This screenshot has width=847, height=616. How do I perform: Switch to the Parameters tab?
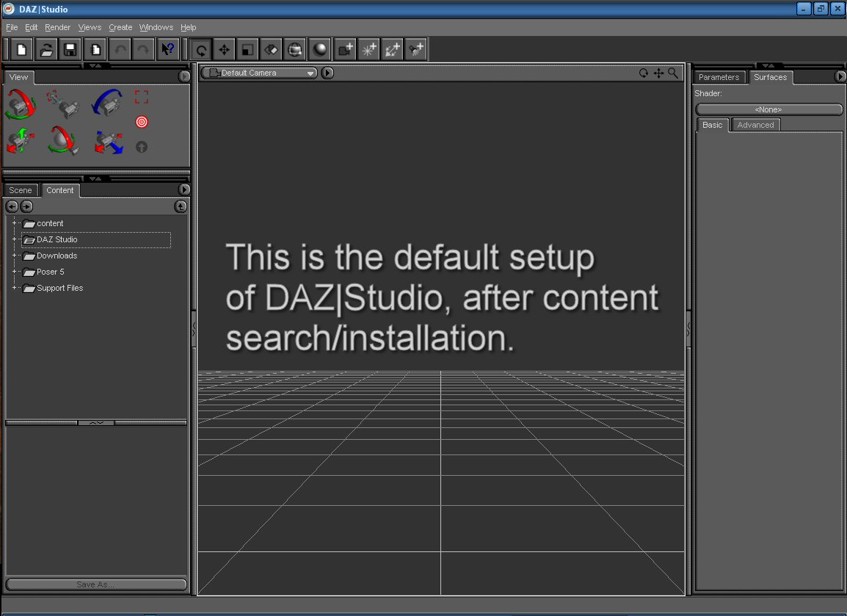(x=719, y=77)
